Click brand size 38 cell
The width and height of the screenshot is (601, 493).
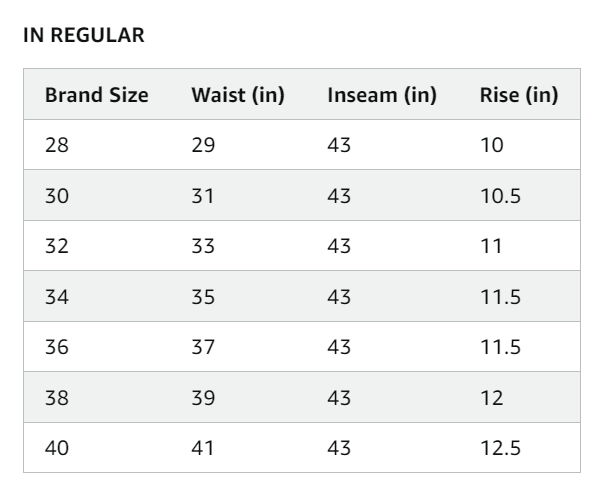point(58,398)
